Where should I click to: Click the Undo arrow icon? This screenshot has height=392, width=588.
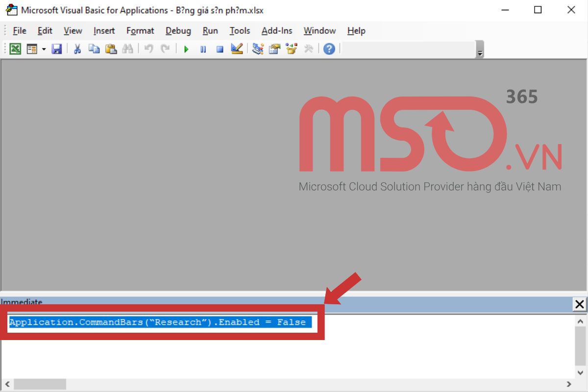click(x=148, y=49)
